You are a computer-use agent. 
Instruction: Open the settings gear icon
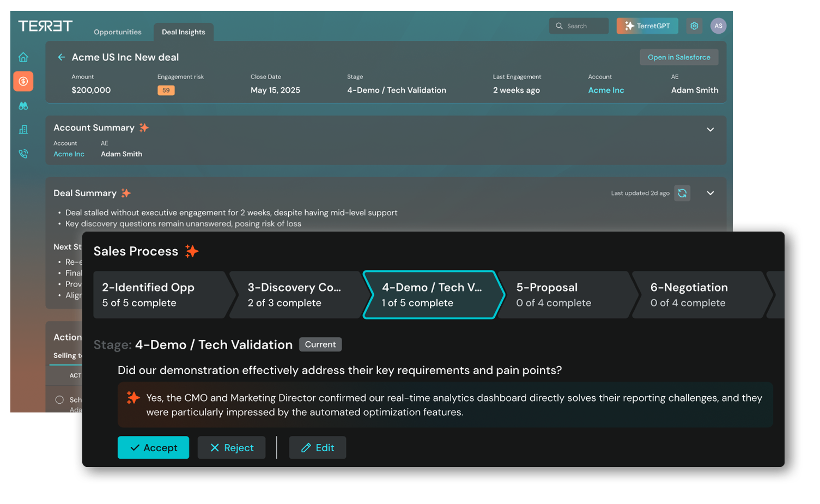click(x=694, y=26)
